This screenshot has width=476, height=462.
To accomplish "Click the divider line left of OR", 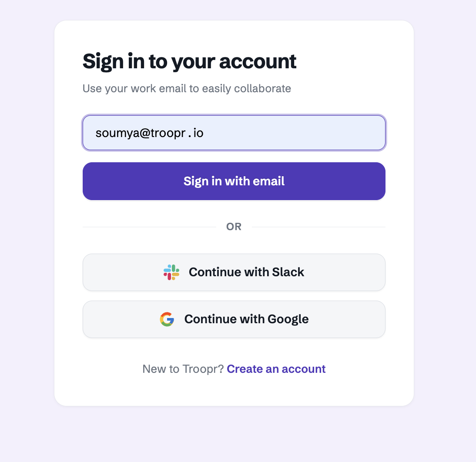I will 149,227.
